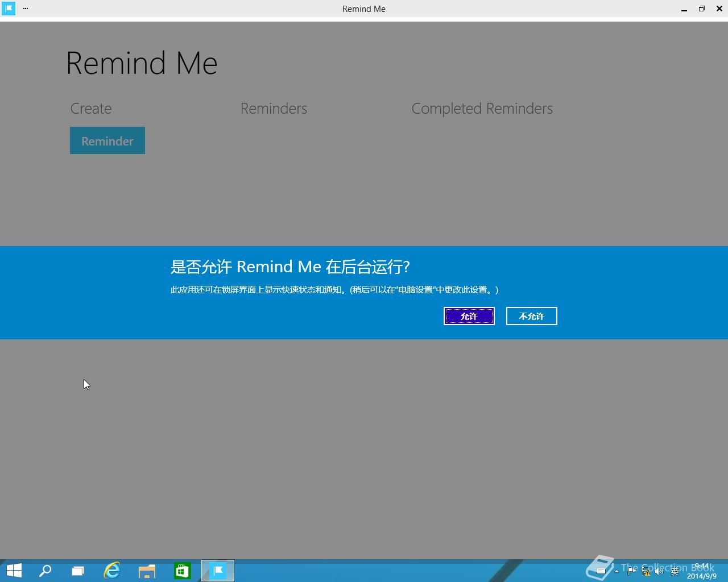Click the 允许 (Allow) button

click(x=469, y=316)
